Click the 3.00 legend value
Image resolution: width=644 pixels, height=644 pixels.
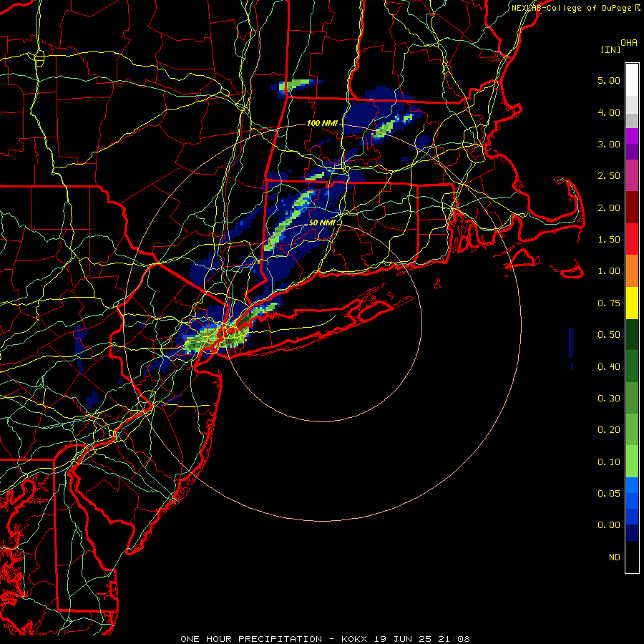click(609, 144)
